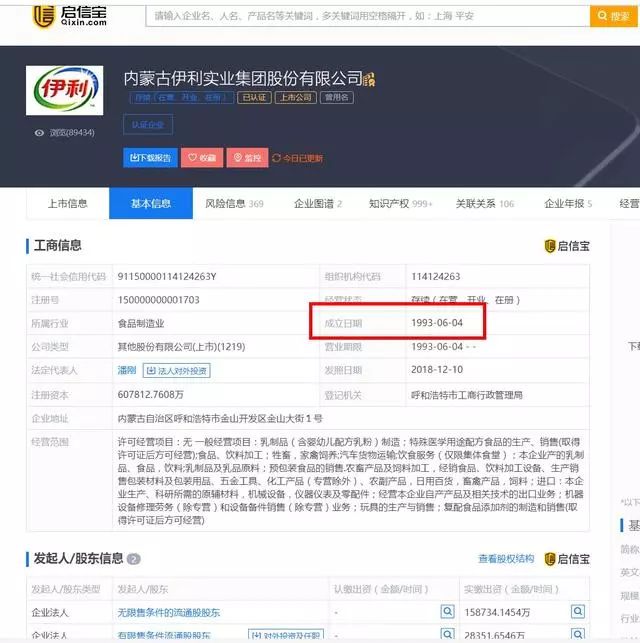
Task: Click the paid-in amount 158734.1454万
Action: click(x=497, y=613)
